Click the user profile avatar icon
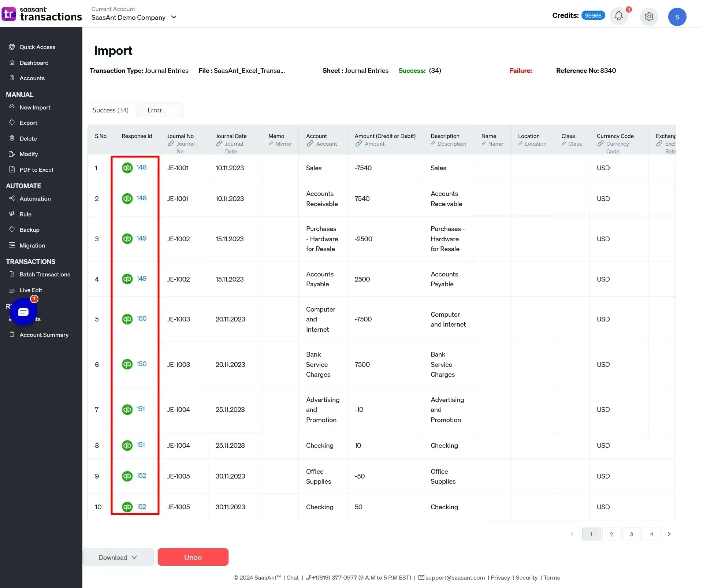The height and width of the screenshot is (588, 703). click(677, 16)
